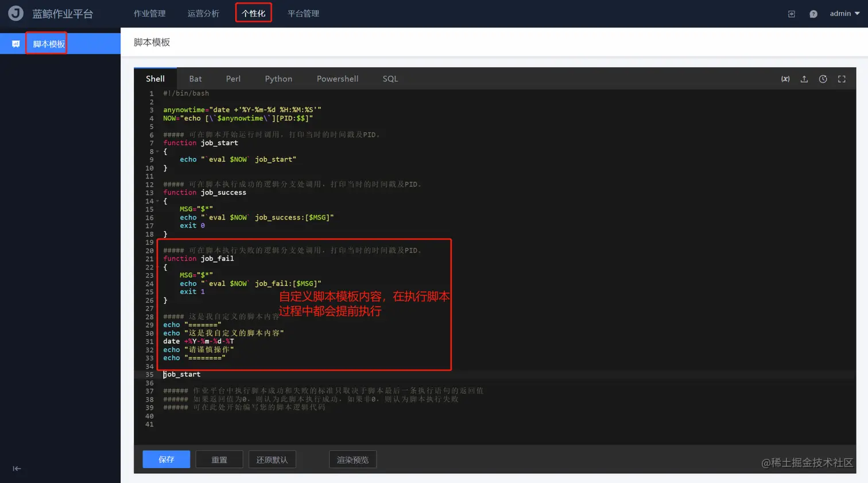Screen dimensions: 868x483
Task: Click the 'exit 1' statement
Action: [x=192, y=292]
